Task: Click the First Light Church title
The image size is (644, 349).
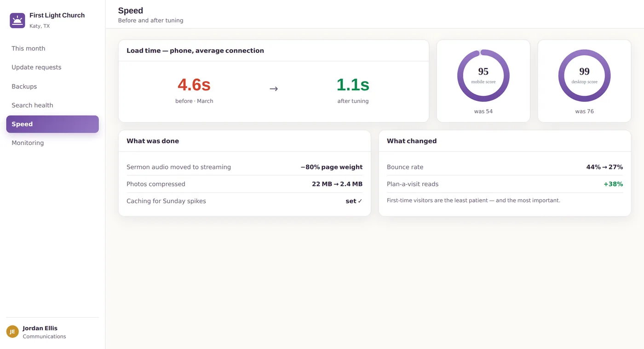Action: click(57, 15)
